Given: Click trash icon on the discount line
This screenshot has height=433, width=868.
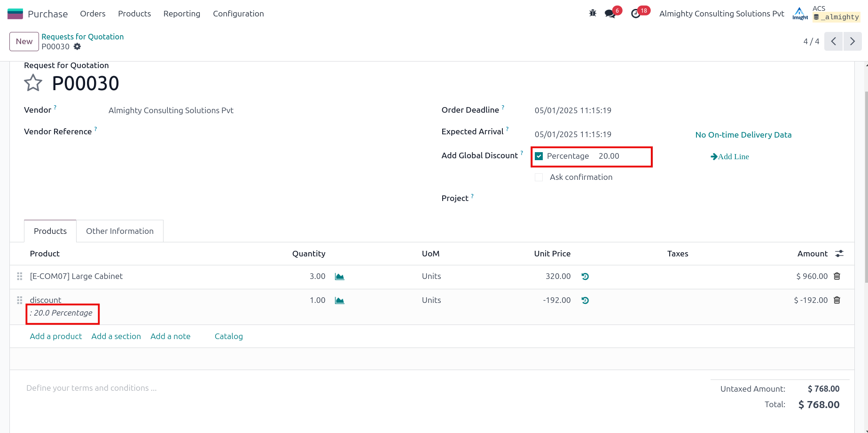Looking at the screenshot, I should [x=837, y=300].
